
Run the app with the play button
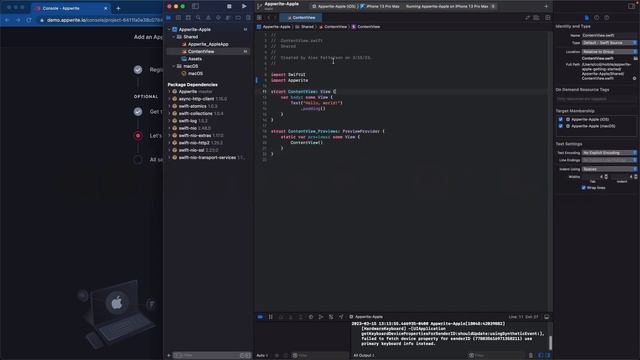(x=244, y=6)
